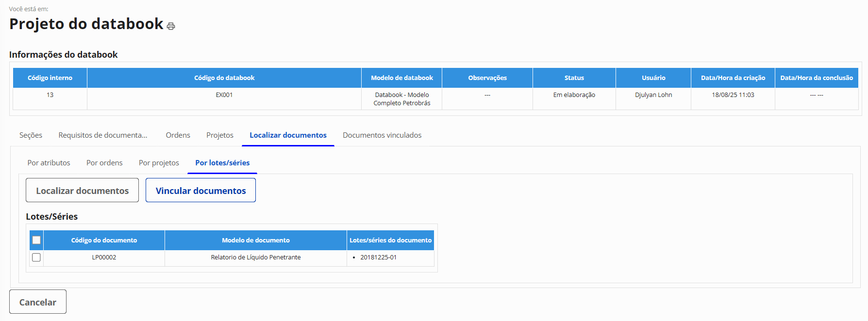Screen dimensions: 868x321
Task: Select the Localizar documentos tab
Action: (288, 135)
